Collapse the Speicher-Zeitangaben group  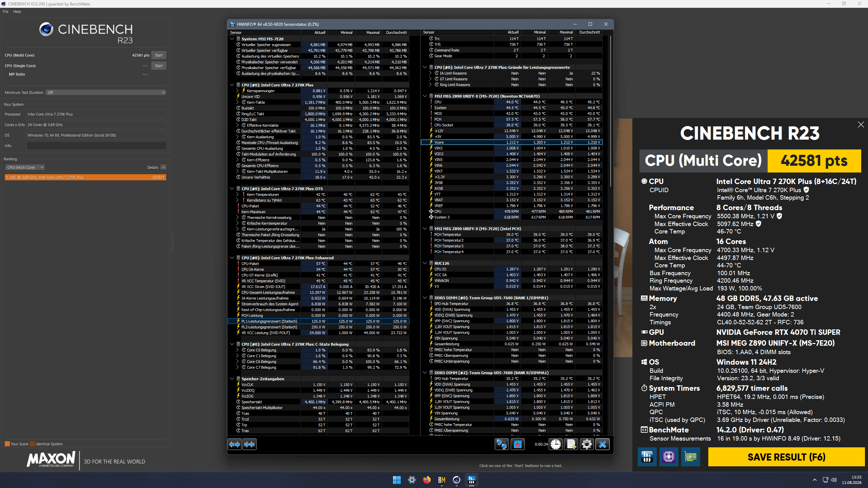[232, 379]
